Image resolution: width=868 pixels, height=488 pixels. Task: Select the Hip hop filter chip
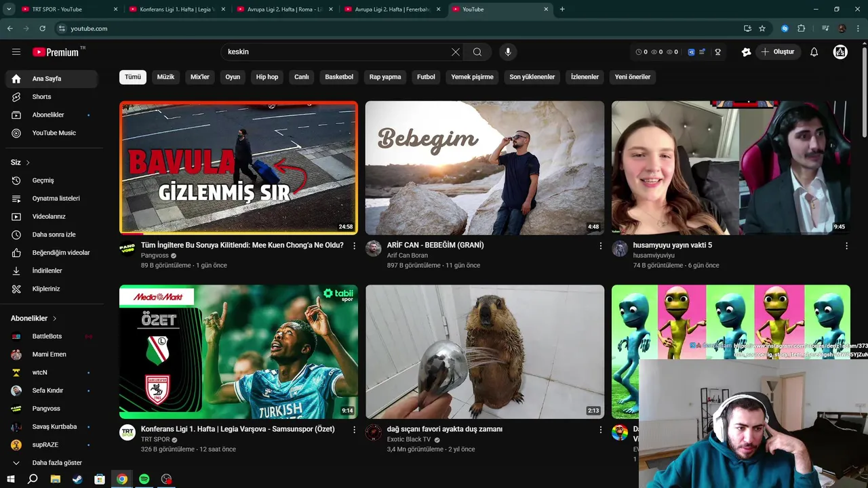click(x=267, y=77)
